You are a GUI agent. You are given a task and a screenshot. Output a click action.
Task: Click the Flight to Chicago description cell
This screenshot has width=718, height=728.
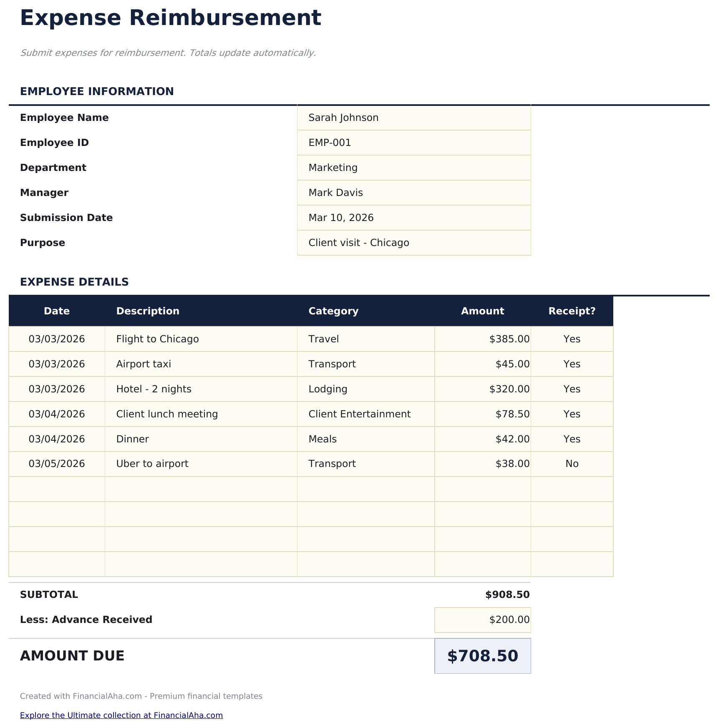coord(200,339)
